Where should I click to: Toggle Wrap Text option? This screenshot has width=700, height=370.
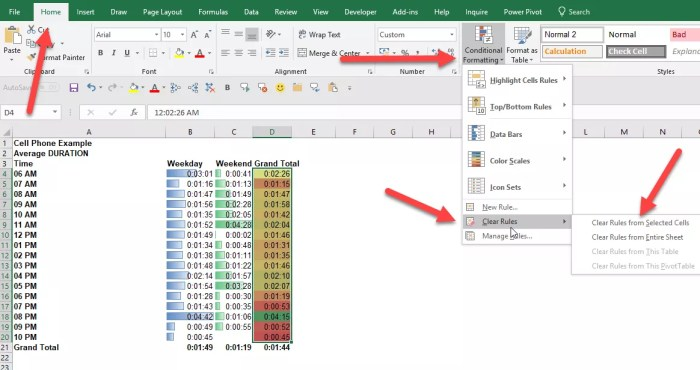click(319, 34)
